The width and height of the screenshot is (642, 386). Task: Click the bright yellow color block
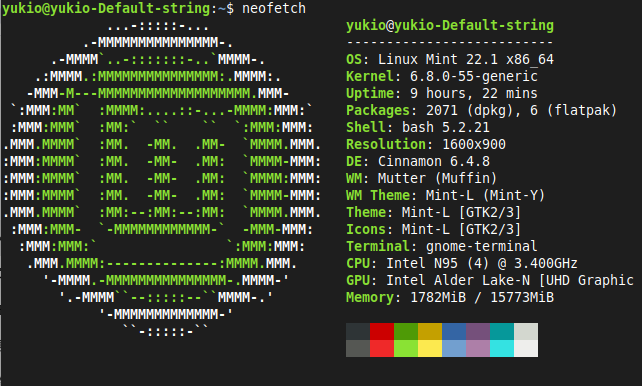[x=430, y=349]
